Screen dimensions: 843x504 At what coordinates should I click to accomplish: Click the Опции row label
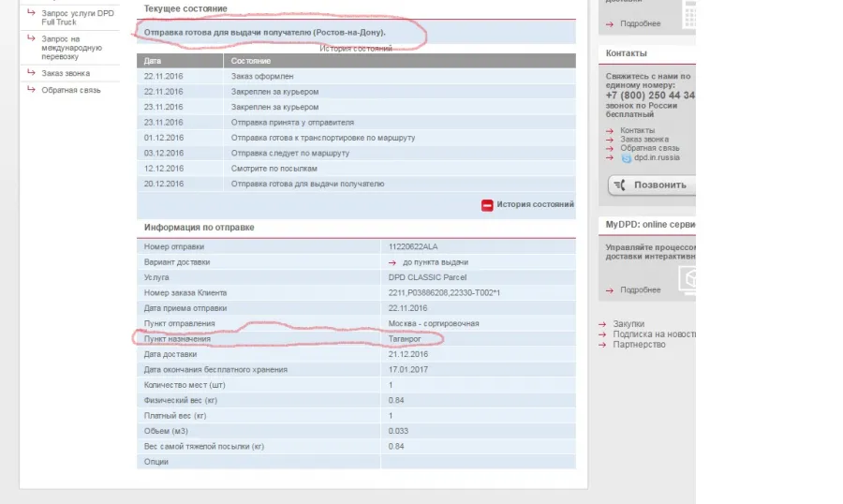pyautogui.click(x=155, y=462)
